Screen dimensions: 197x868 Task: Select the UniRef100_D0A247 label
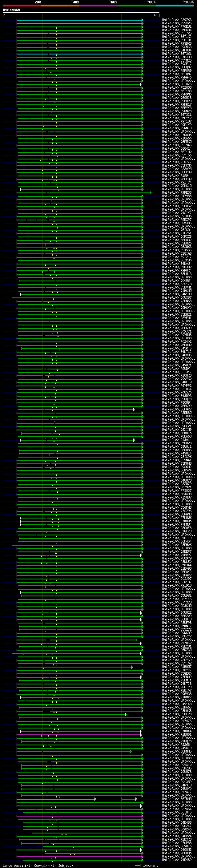click(x=177, y=826)
